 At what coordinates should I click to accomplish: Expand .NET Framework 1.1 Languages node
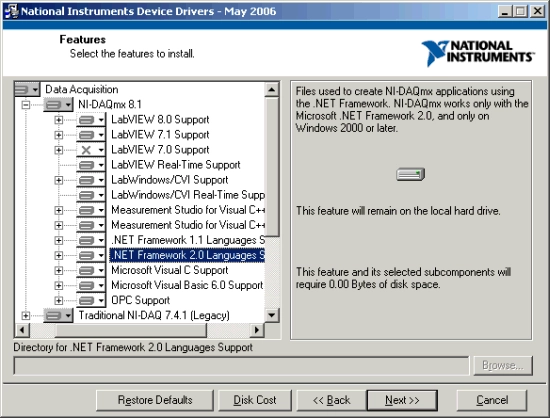[59, 241]
